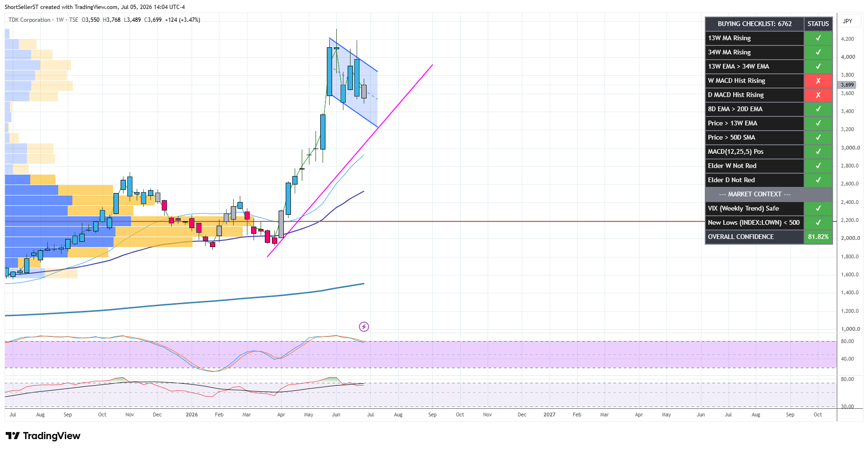Click the 'Elder D Not Red' label

pos(731,180)
